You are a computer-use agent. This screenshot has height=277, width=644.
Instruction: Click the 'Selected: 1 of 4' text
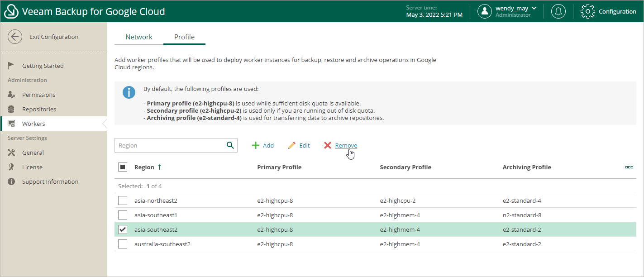[140, 186]
